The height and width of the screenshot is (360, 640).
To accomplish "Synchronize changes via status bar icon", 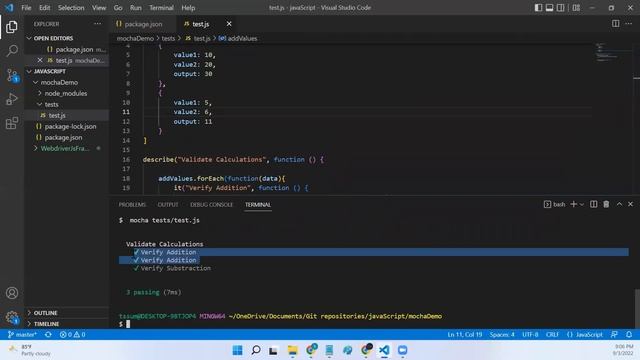I will point(48,335).
